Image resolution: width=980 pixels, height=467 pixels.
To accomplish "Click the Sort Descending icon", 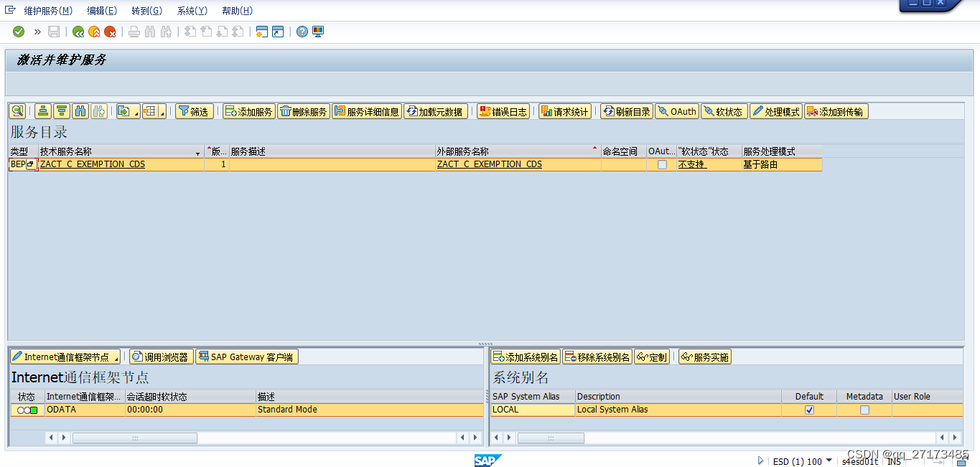I will [x=62, y=111].
